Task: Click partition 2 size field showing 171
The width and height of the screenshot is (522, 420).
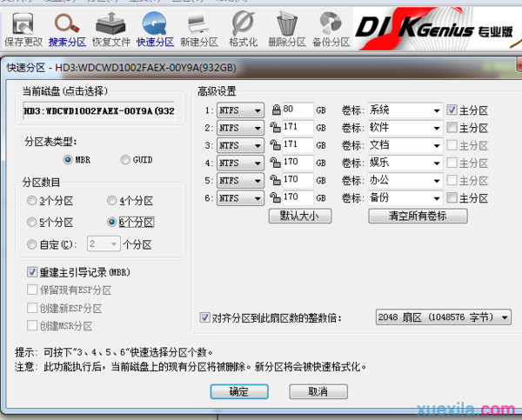Action: (x=298, y=128)
